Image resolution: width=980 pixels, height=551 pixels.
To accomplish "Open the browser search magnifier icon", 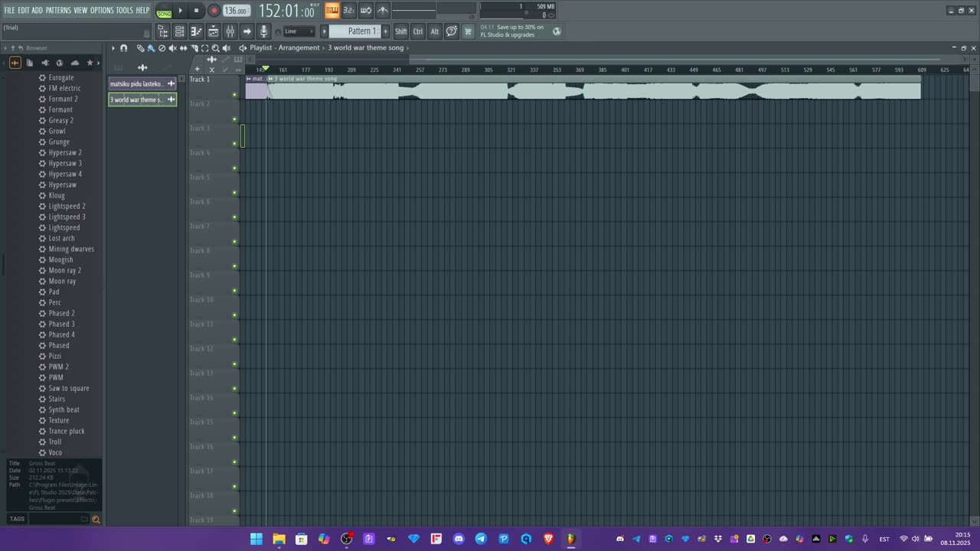I will tap(96, 519).
